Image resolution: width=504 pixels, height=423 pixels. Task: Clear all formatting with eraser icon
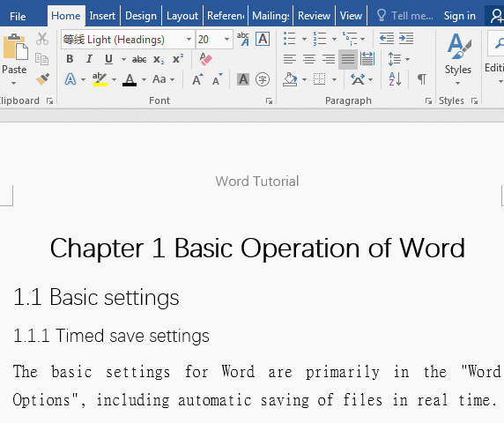pos(205,59)
